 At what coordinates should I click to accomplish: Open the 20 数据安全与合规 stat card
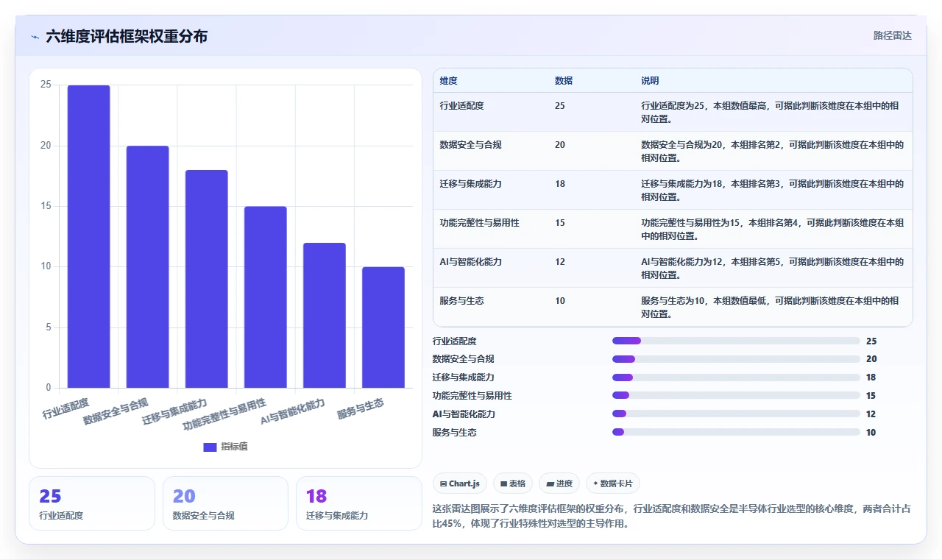pyautogui.click(x=225, y=503)
